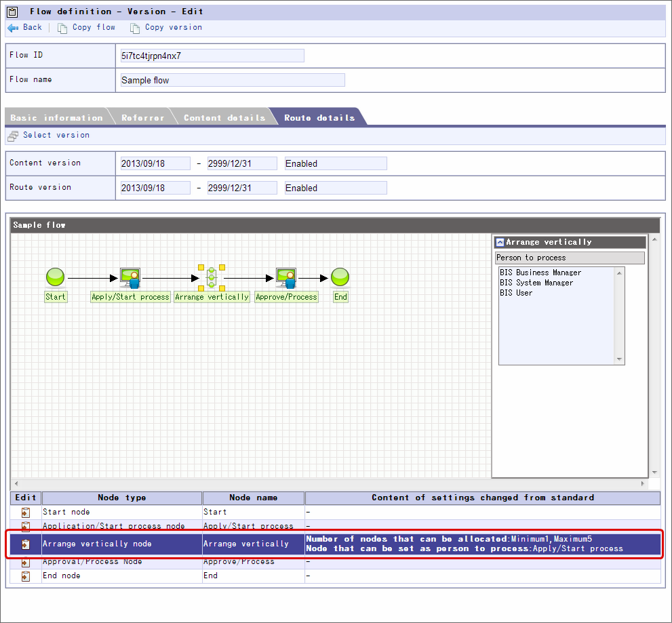Click the Person to process header
The width and height of the screenshot is (672, 623).
(x=570, y=258)
